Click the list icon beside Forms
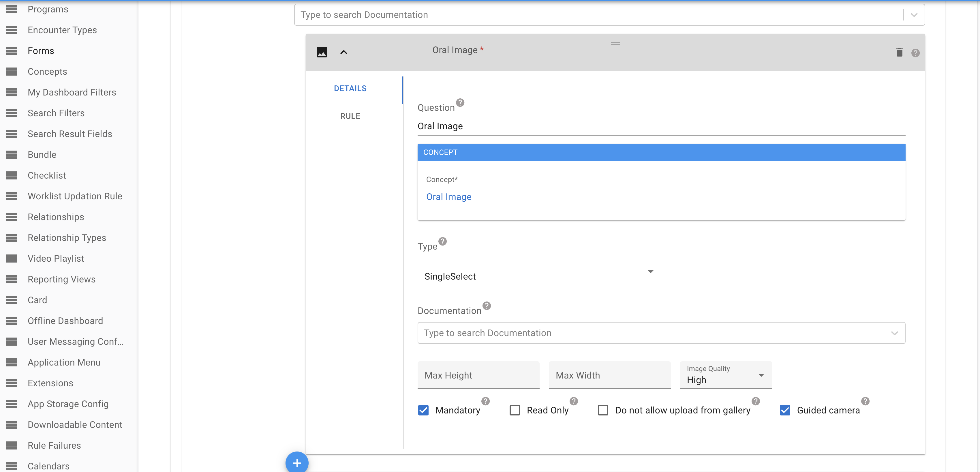The height and width of the screenshot is (472, 980). pos(12,50)
